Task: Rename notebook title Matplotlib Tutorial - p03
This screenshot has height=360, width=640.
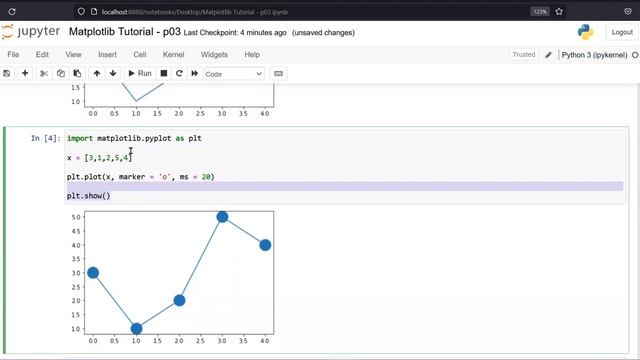Action: pyautogui.click(x=125, y=32)
